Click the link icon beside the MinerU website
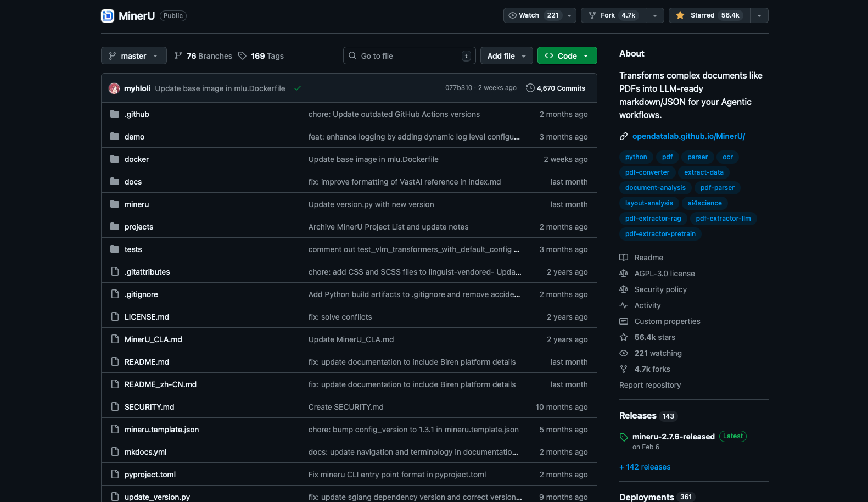The height and width of the screenshot is (502, 868). pyautogui.click(x=624, y=136)
